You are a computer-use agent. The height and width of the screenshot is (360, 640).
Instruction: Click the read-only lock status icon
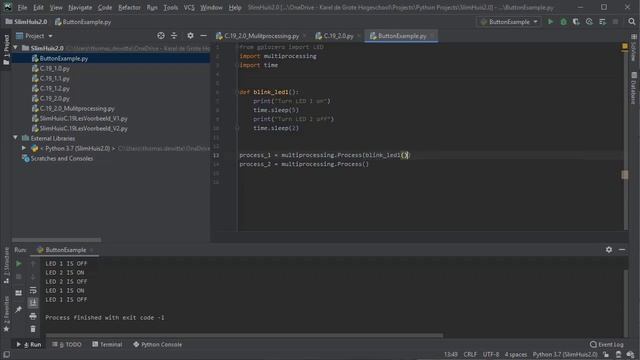606,354
